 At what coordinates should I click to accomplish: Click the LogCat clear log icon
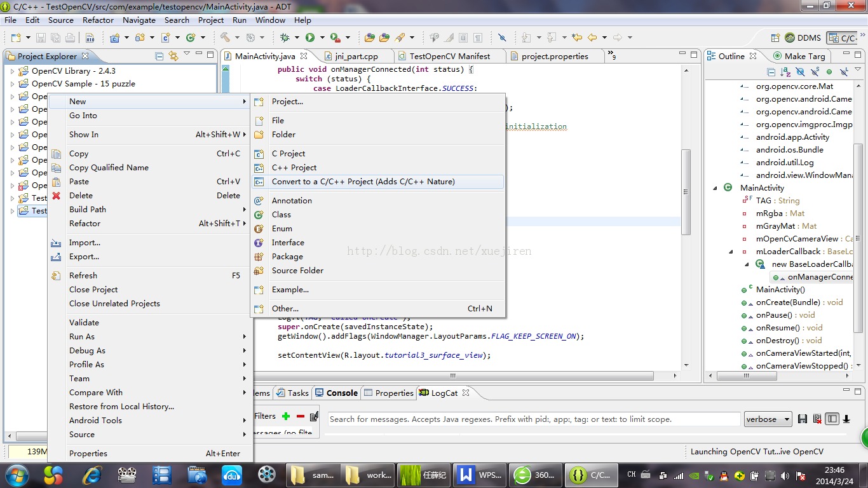817,419
